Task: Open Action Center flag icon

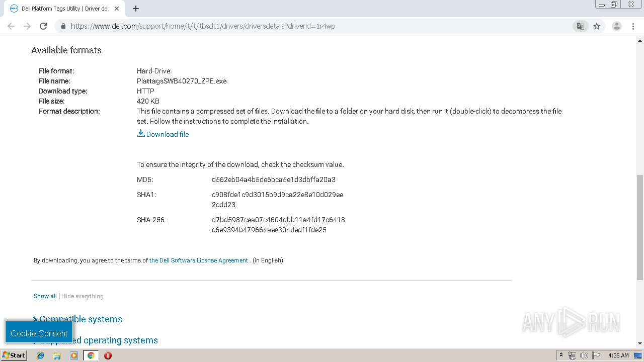Action: [x=596, y=355]
